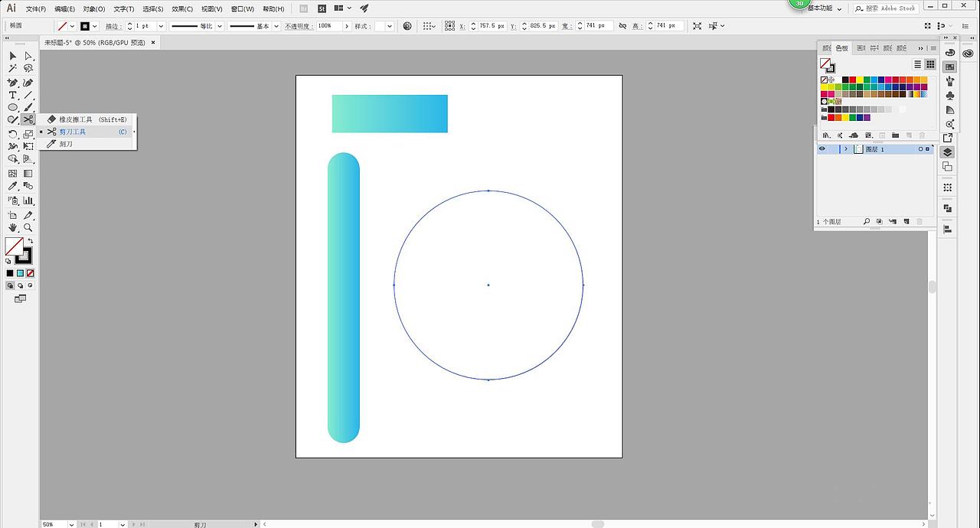Click the Fill box in toolbox
980x528 pixels.
click(x=15, y=246)
